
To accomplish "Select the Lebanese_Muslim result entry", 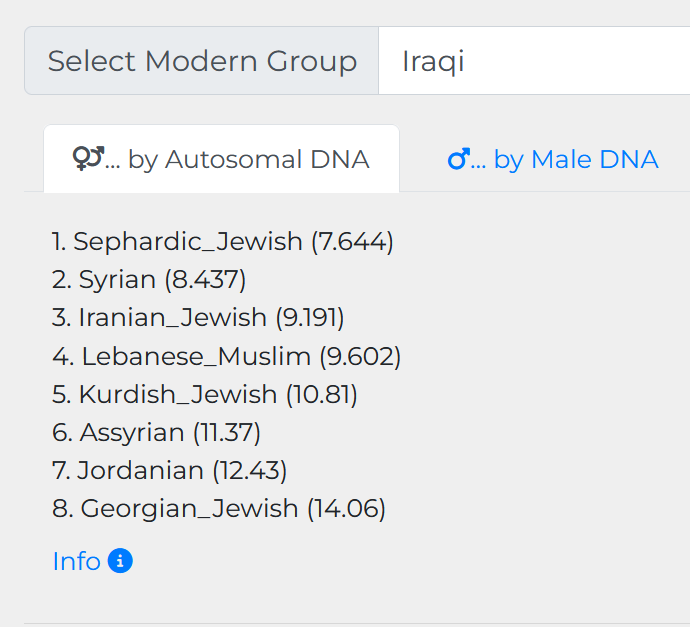I will pos(226,356).
